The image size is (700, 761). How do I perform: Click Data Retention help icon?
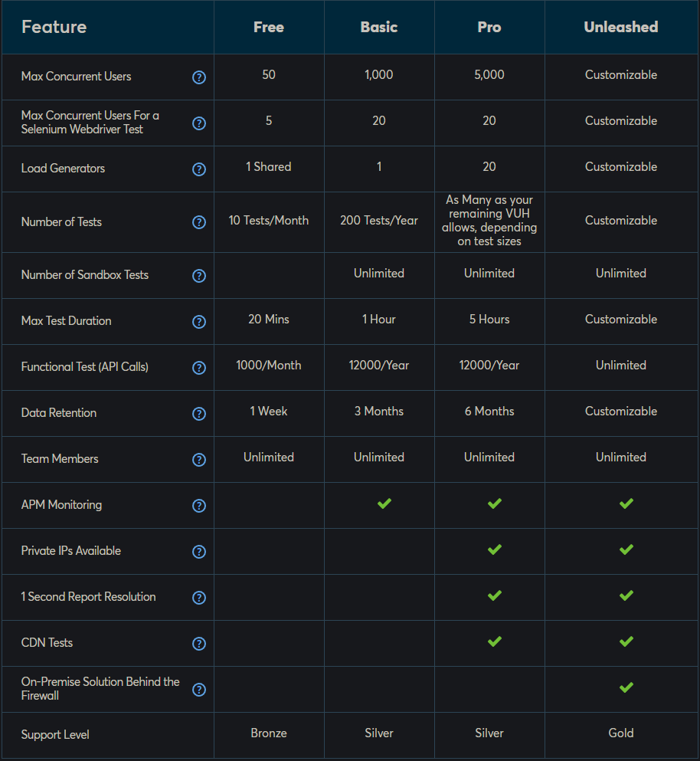[x=199, y=414]
